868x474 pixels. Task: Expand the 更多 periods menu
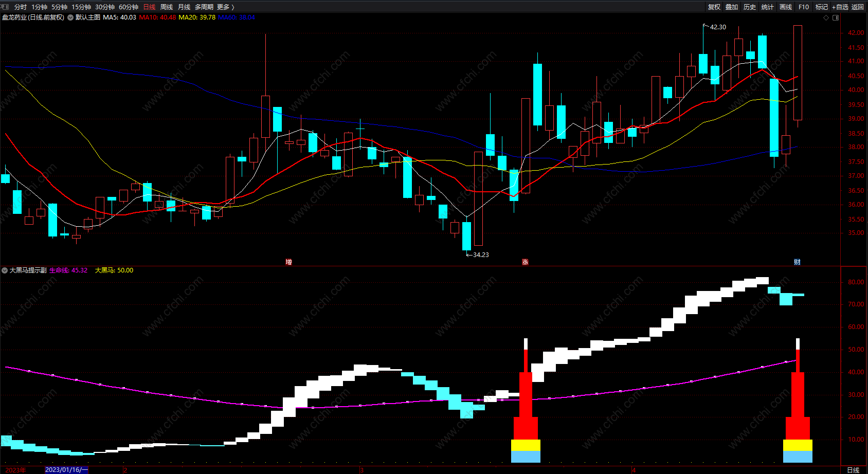coord(226,7)
